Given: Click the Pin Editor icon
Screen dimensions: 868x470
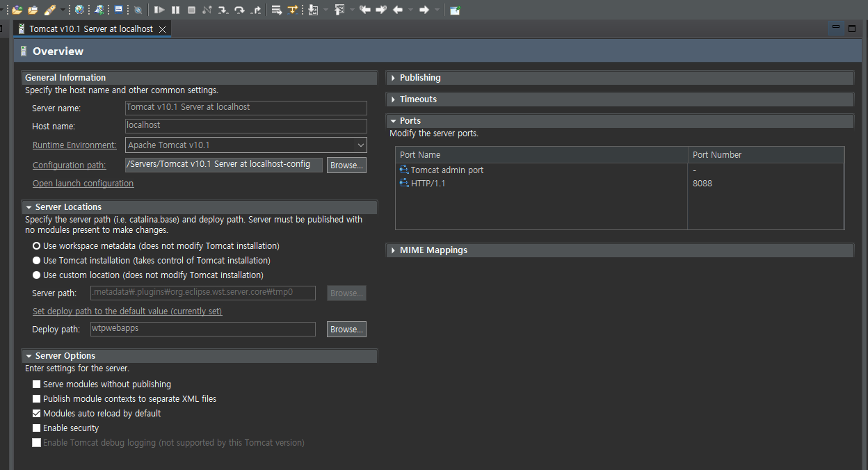Looking at the screenshot, I should (455, 10).
